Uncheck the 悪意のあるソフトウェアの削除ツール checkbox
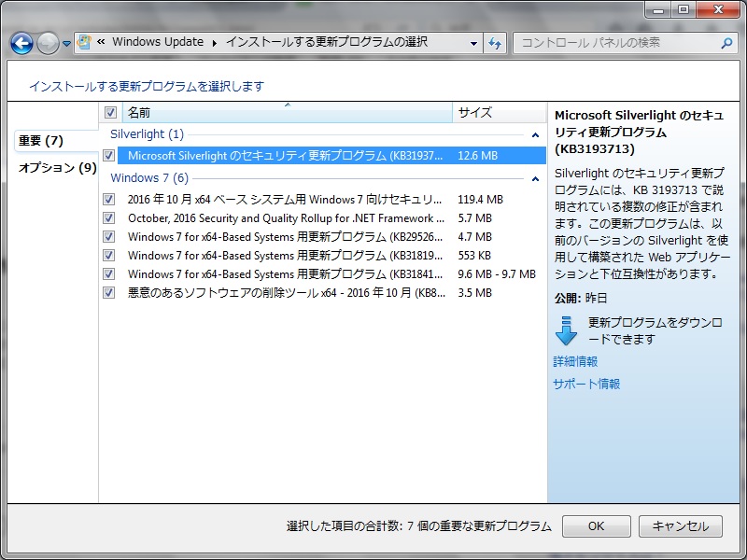The height and width of the screenshot is (560, 747). 108,292
